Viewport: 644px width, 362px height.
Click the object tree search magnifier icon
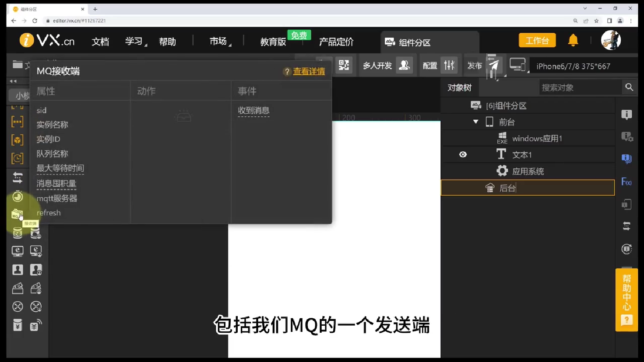point(629,87)
